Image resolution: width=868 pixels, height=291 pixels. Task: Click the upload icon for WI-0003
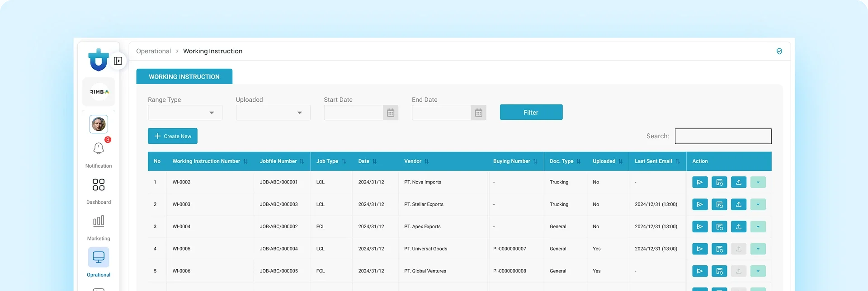click(739, 204)
